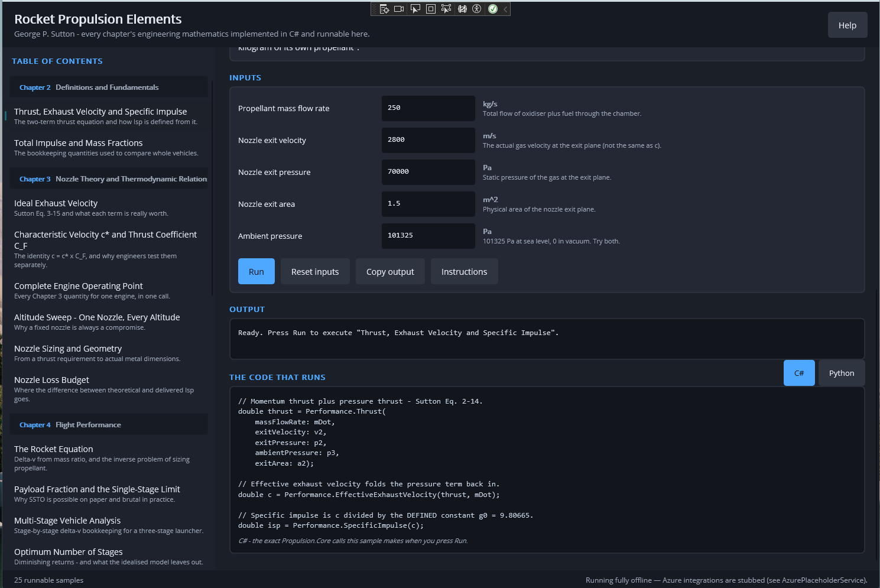Click code line 'double c = Performance.EffectiveExhaustVelocity'
Screen dimensions: 880x588
click(369, 495)
